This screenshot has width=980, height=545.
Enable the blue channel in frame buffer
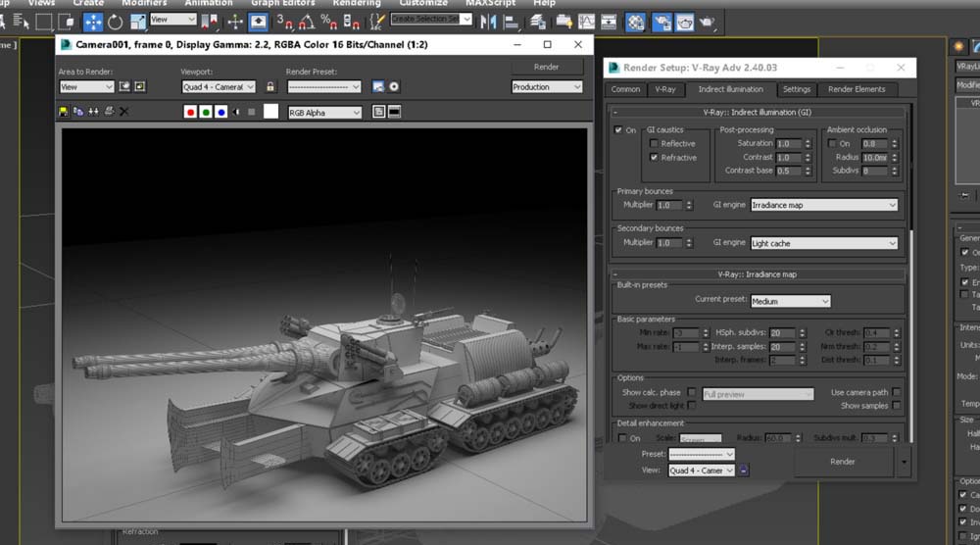(x=220, y=112)
